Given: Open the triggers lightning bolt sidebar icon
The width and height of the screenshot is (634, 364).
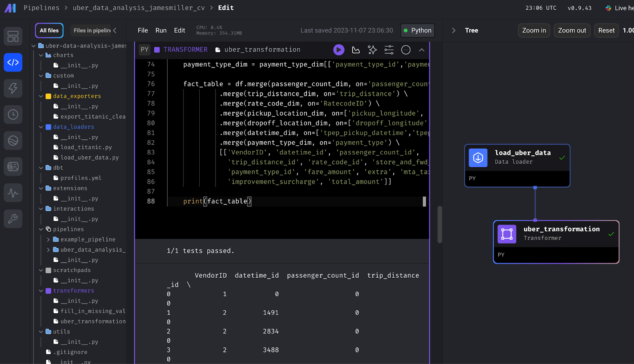Looking at the screenshot, I should pos(13,88).
